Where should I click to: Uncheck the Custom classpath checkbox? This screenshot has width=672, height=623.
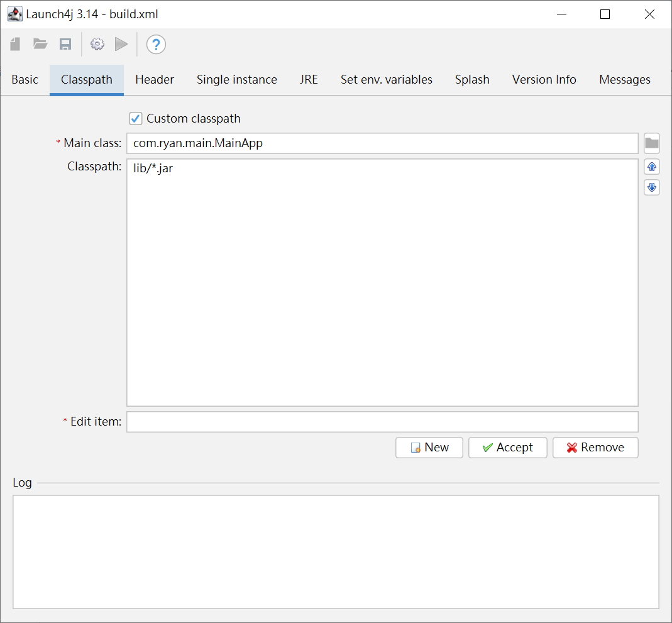coord(135,119)
